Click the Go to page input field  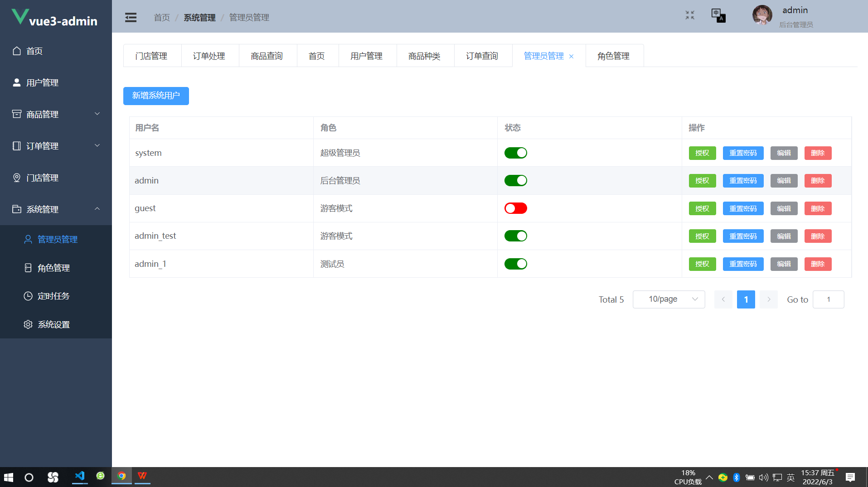coord(828,299)
